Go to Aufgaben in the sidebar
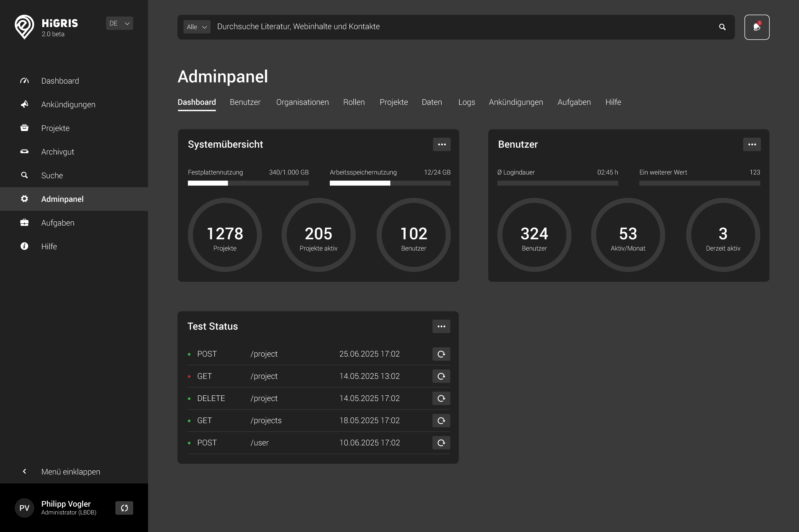 pos(57,223)
